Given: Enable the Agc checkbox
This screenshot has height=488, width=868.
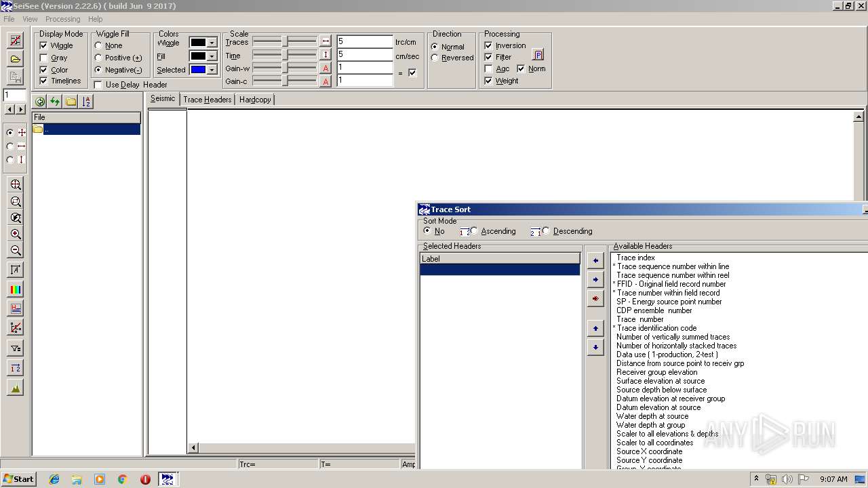Looking at the screenshot, I should point(488,68).
